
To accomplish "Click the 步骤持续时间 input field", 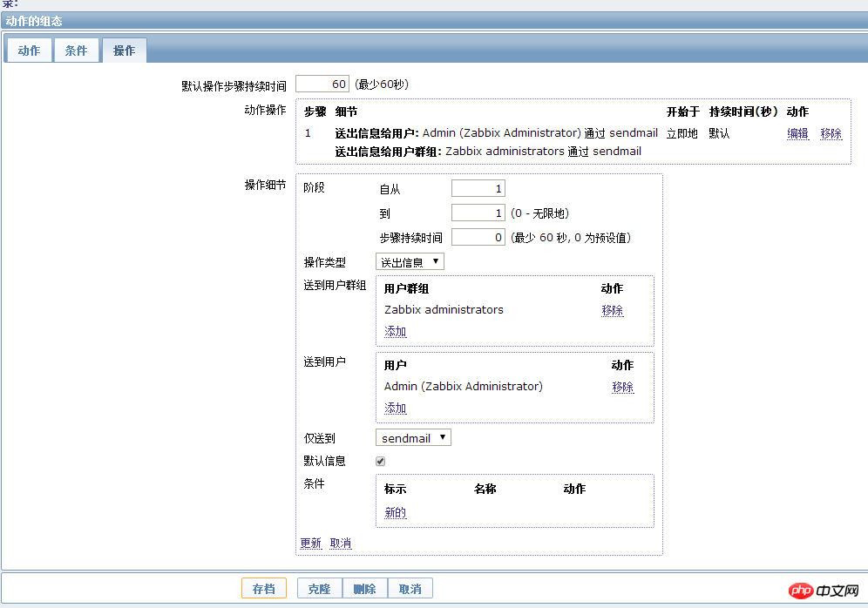I will (x=478, y=237).
